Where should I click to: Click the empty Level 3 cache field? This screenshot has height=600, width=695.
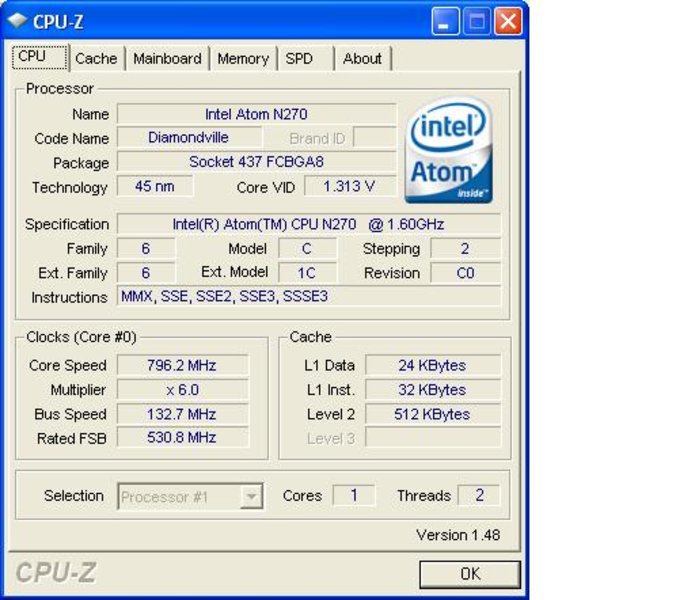[x=433, y=438]
